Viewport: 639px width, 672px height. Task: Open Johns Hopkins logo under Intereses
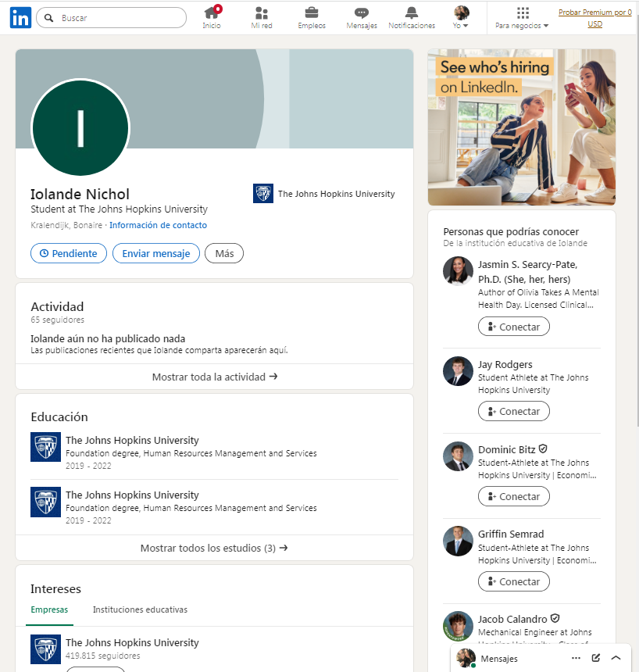point(45,649)
